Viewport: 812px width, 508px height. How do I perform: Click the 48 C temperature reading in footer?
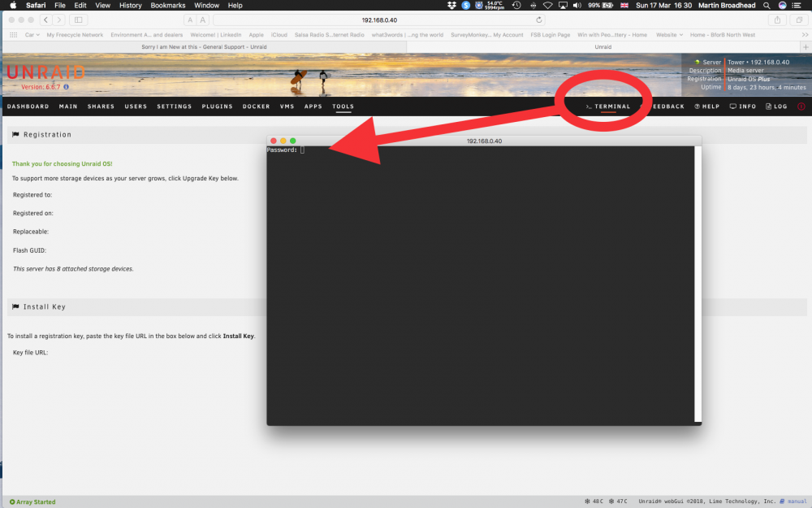(594, 501)
